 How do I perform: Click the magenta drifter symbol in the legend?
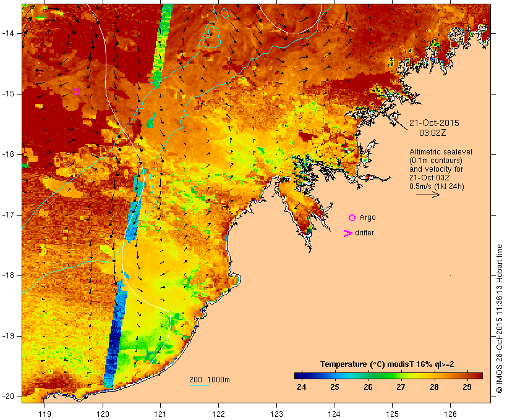(x=347, y=233)
